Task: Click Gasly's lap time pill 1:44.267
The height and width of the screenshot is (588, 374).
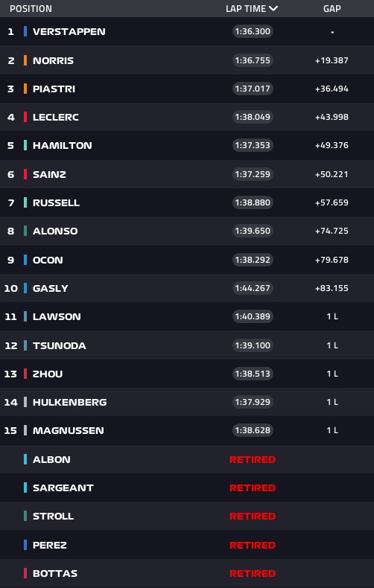Action: [x=253, y=288]
